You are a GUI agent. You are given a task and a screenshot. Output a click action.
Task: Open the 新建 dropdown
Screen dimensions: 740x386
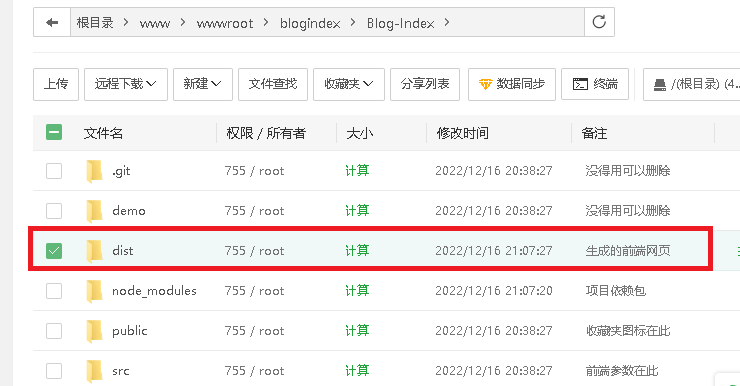point(202,84)
